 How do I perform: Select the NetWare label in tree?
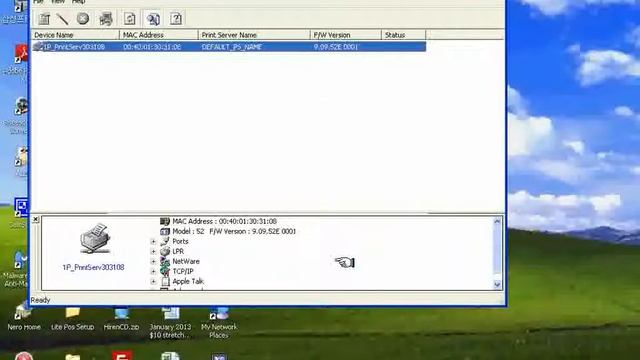click(x=186, y=261)
